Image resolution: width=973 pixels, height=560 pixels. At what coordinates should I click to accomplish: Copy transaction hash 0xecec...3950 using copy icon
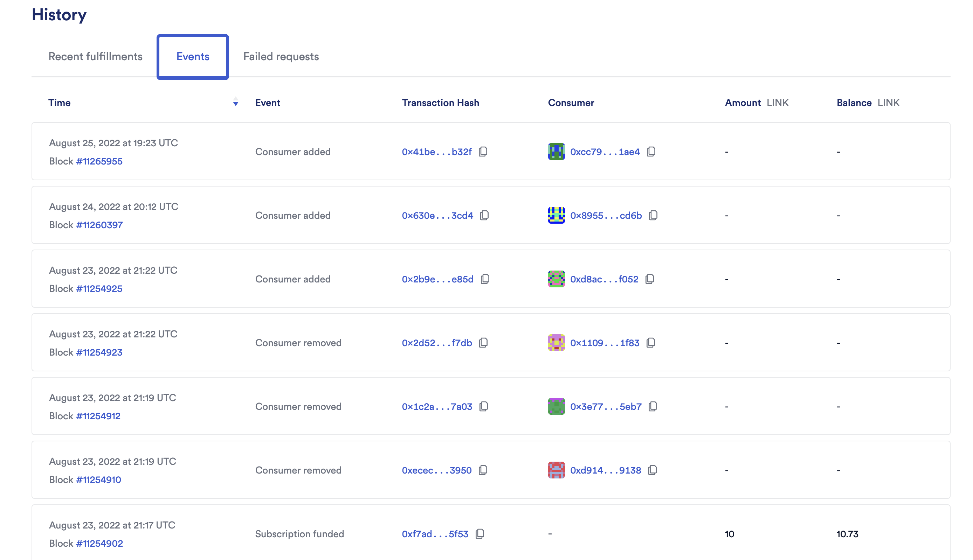coord(483,470)
